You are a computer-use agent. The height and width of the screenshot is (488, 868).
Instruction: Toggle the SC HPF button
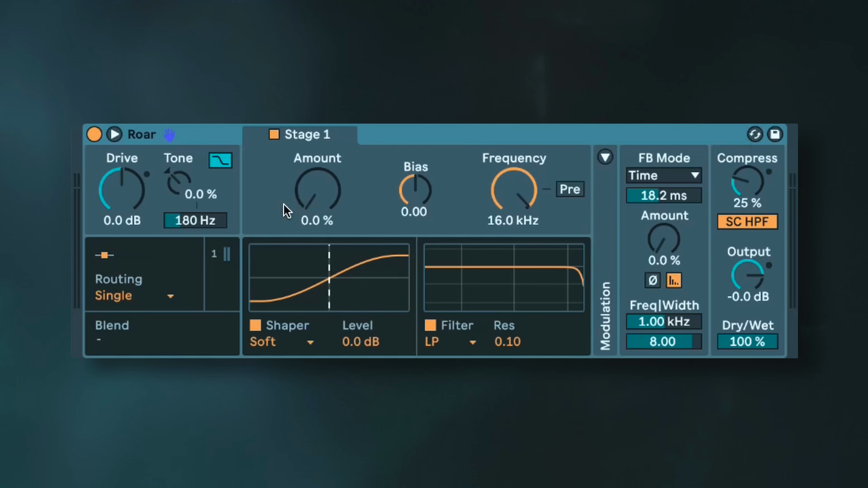747,222
